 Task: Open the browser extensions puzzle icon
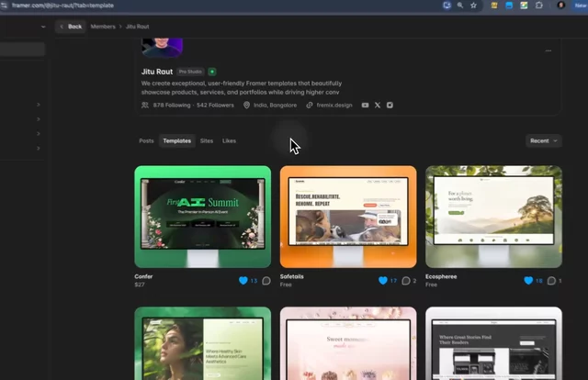point(539,6)
